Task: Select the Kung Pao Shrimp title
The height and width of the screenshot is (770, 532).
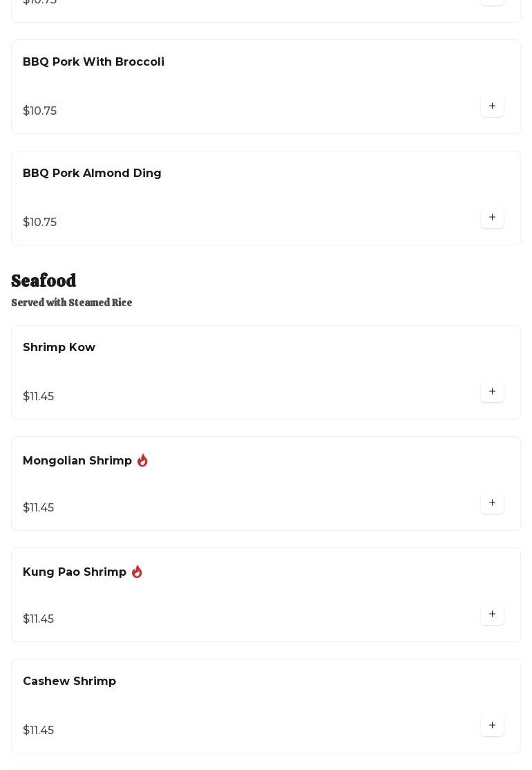Action: click(x=75, y=572)
